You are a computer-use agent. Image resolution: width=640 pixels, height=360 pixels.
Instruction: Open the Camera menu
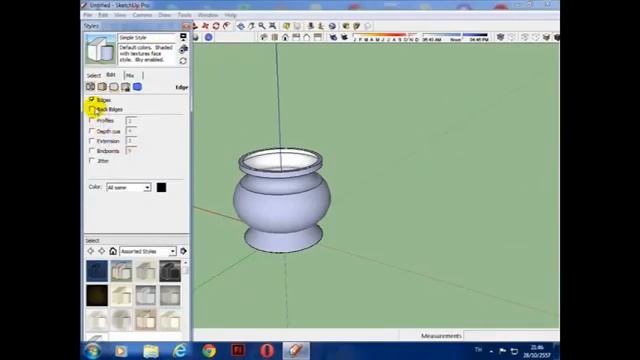click(x=142, y=15)
